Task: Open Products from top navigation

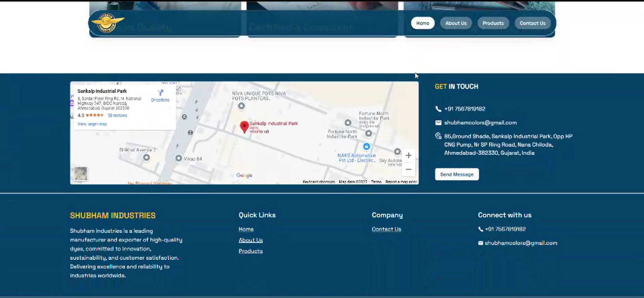Action: [493, 23]
